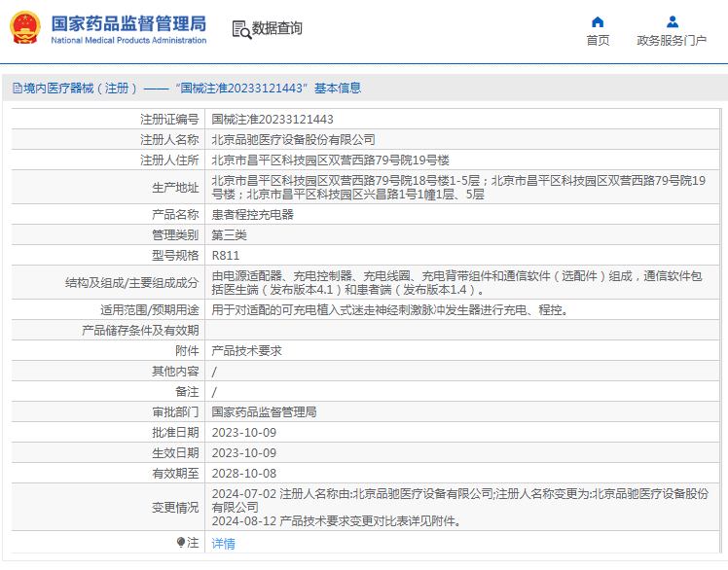The width and height of the screenshot is (728, 570).
Task: Open the 数据查询 search icon
Action: tap(241, 29)
